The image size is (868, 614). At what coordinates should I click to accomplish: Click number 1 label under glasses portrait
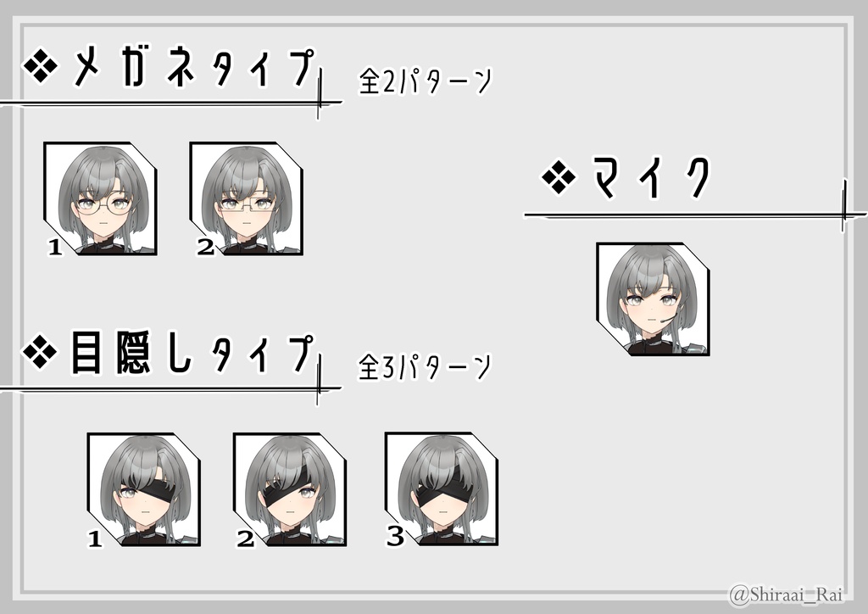tap(55, 248)
